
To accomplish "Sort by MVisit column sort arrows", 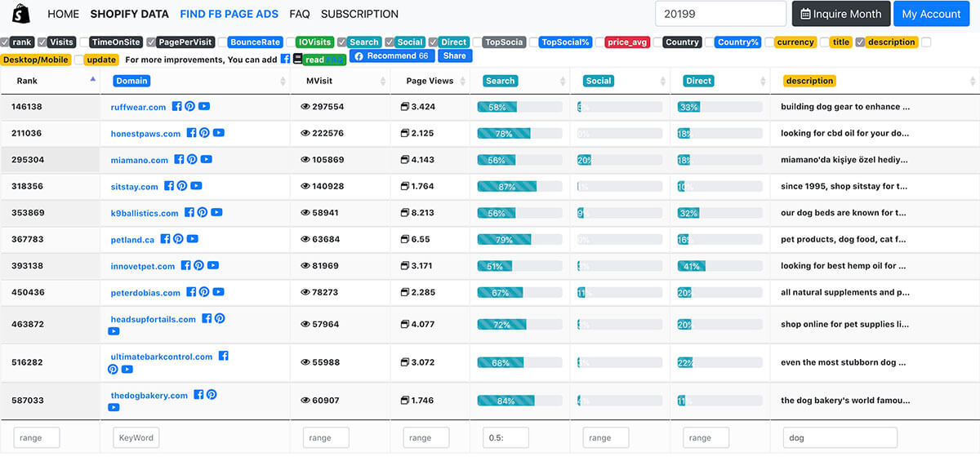I will click(384, 81).
